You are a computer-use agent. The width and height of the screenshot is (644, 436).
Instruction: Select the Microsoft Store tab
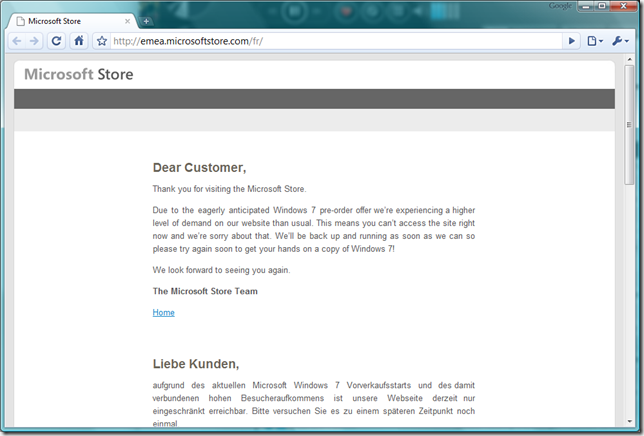pos(73,21)
